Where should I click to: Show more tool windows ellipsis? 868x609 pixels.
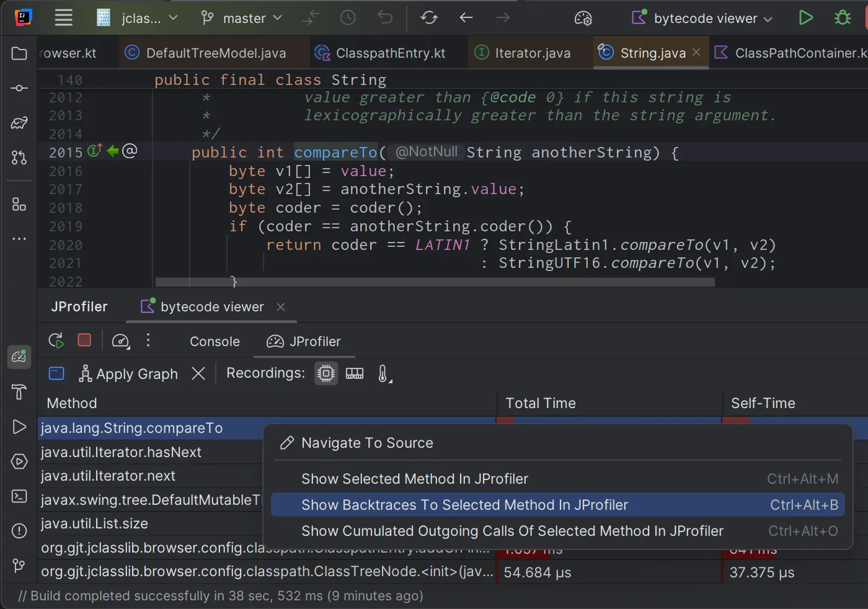point(19,239)
